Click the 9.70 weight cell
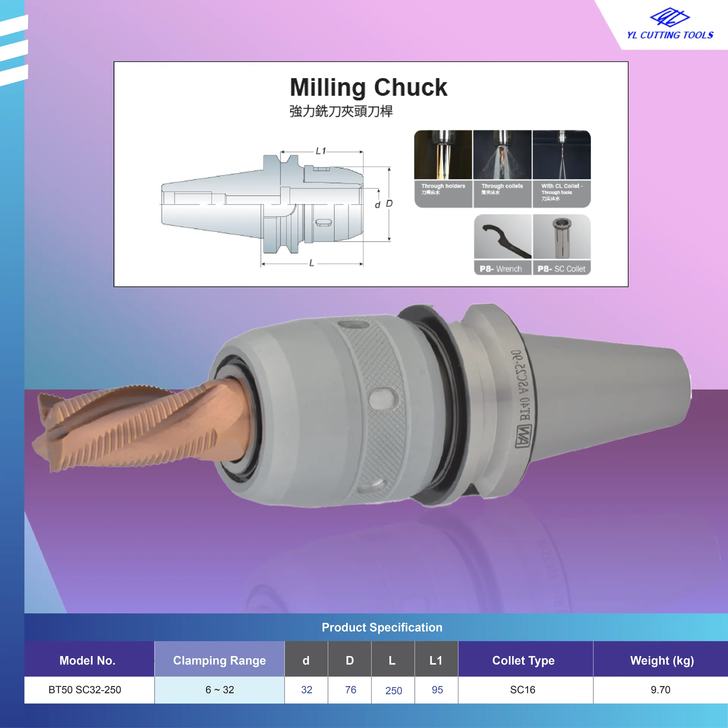The height and width of the screenshot is (728, 728). click(661, 690)
